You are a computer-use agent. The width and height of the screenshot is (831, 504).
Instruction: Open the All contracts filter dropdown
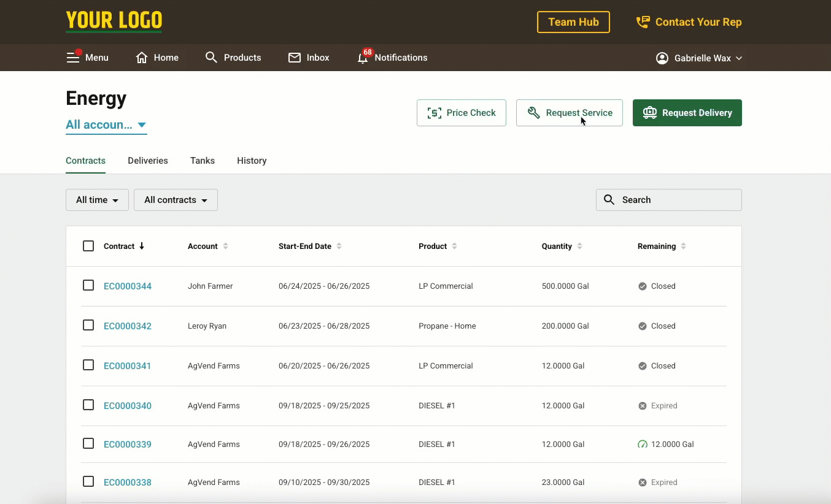click(176, 200)
